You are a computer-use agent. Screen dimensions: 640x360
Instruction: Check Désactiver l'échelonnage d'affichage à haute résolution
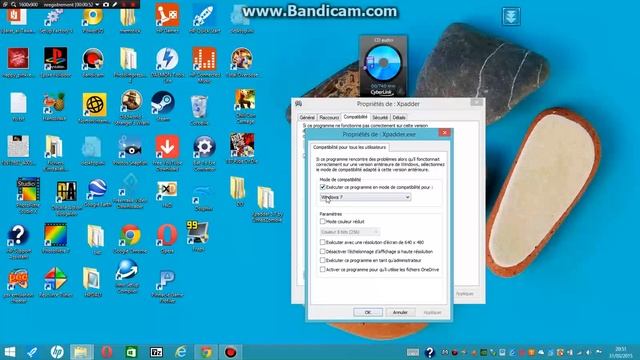pyautogui.click(x=323, y=251)
